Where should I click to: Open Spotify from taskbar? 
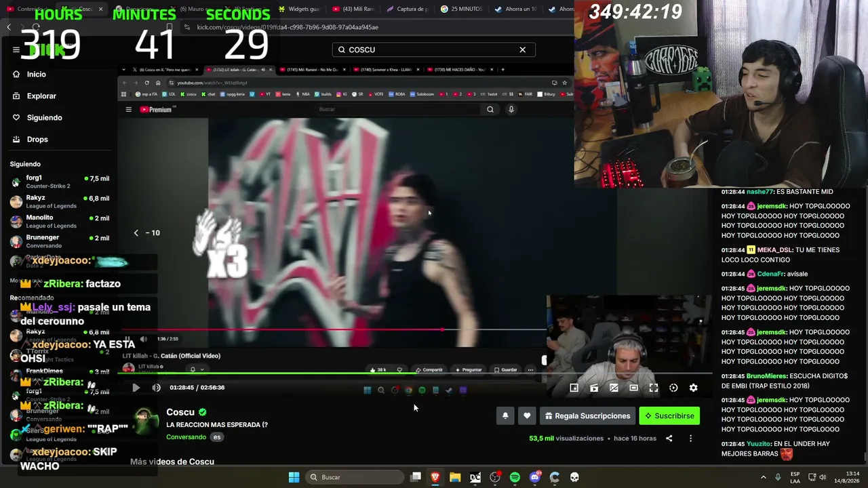515,477
